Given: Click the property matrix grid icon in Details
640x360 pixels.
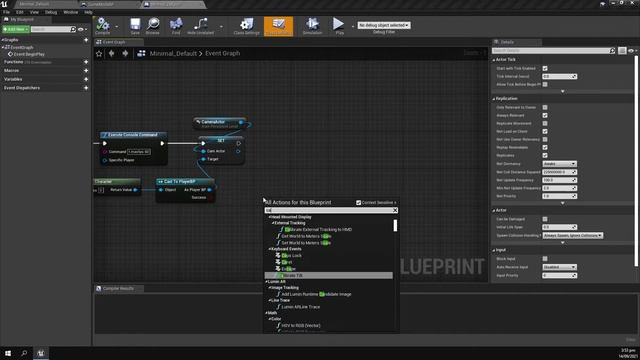Looking at the screenshot, I should (622, 51).
